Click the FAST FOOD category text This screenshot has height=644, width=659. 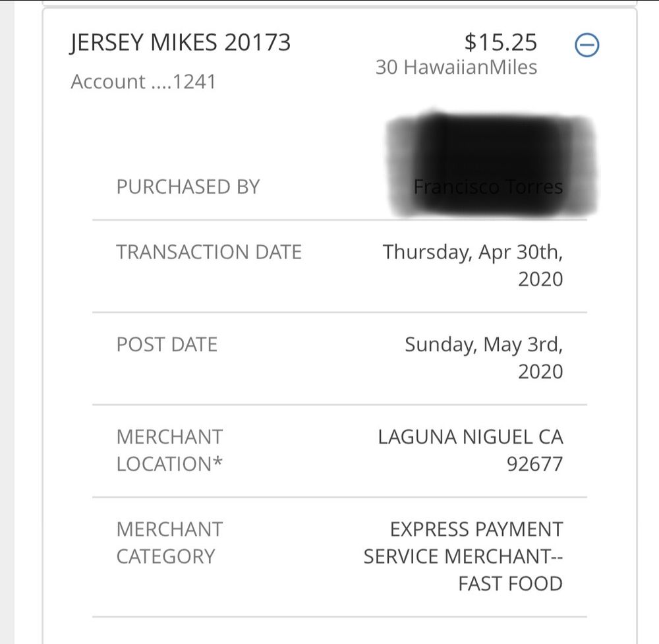point(511,583)
